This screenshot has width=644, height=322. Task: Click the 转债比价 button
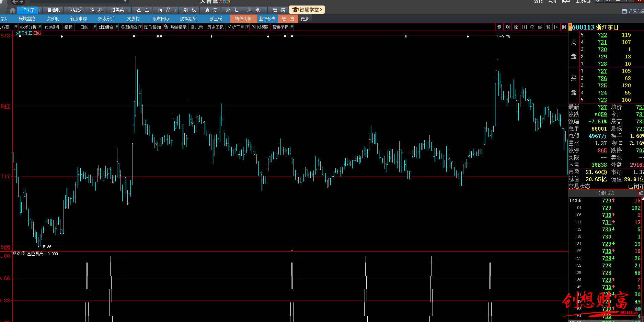point(243,19)
